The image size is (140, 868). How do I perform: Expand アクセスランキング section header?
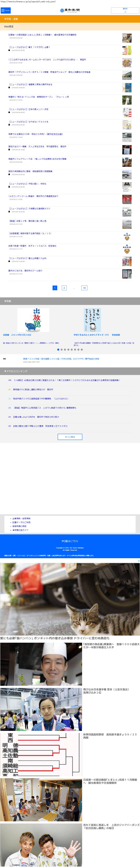click(x=70, y=371)
